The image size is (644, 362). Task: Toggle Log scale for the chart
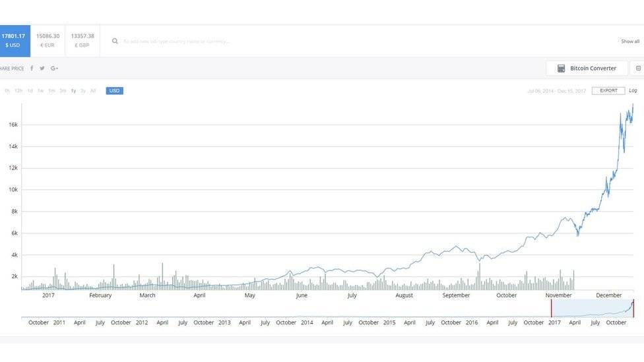pyautogui.click(x=633, y=91)
